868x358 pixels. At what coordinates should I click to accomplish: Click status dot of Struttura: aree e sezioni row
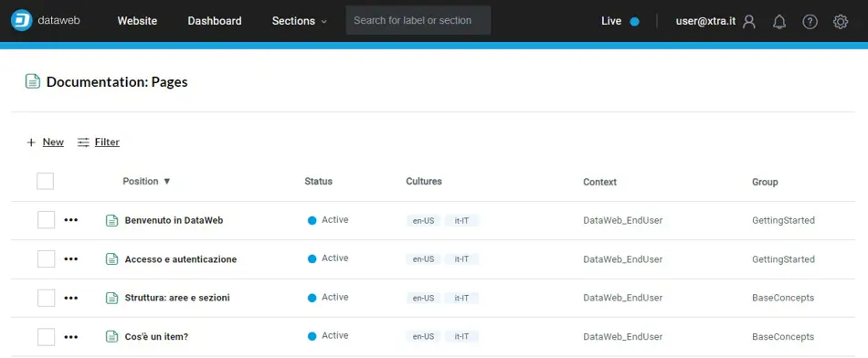312,298
